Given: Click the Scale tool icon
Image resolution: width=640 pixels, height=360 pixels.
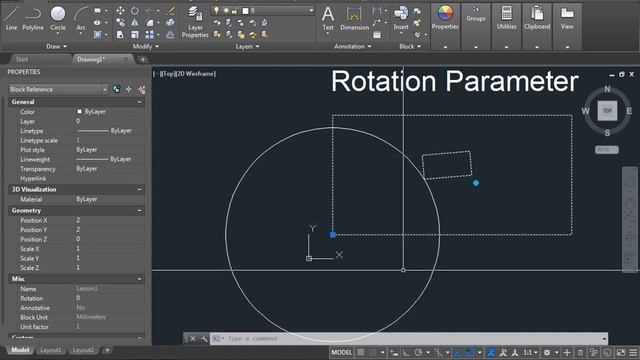Looking at the screenshot, I should pyautogui.click(x=135, y=35).
